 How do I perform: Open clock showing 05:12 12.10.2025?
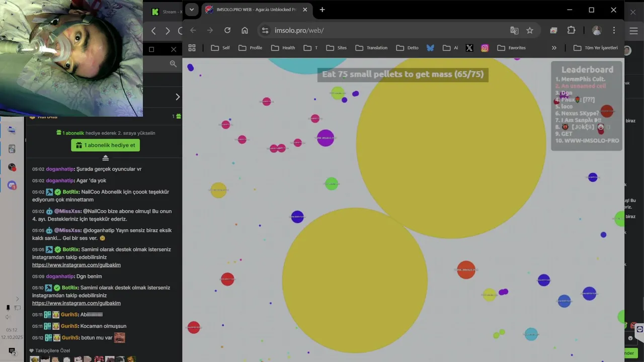[x=12, y=334]
